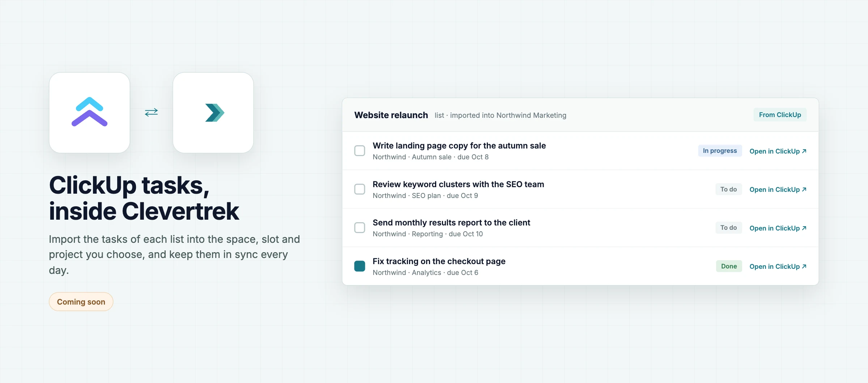The image size is (868, 383).
Task: Click the 'Fix tracking on the checkout page' title
Action: click(439, 261)
